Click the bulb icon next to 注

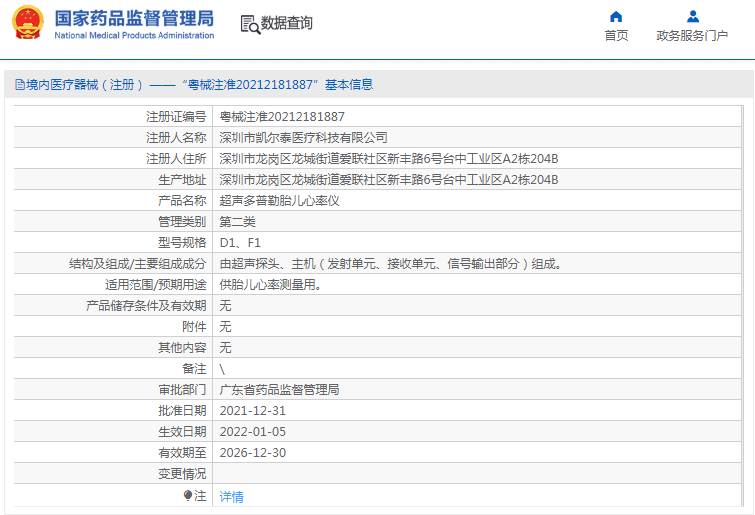[188, 495]
